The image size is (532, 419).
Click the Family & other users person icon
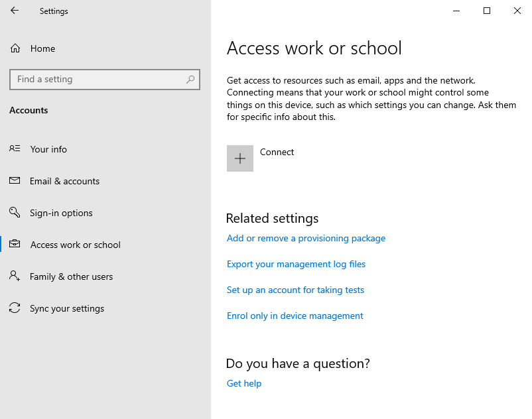tap(15, 276)
